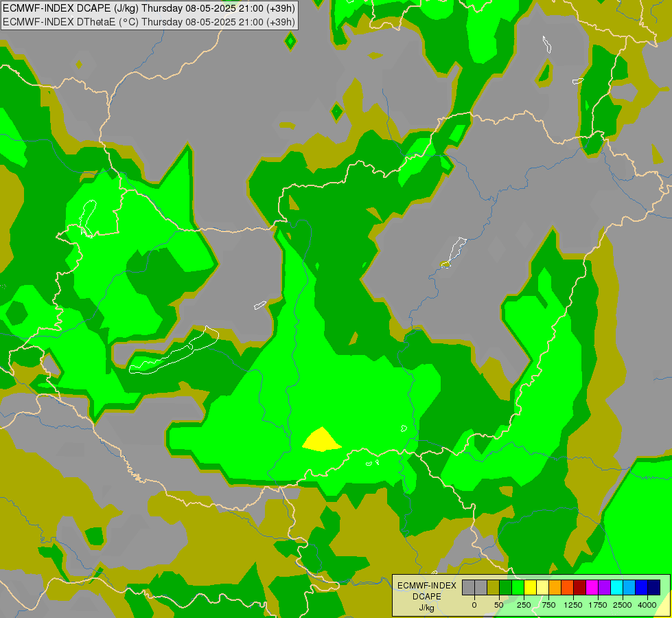
Task: Select the purple legend swatch
Action: [x=604, y=587]
